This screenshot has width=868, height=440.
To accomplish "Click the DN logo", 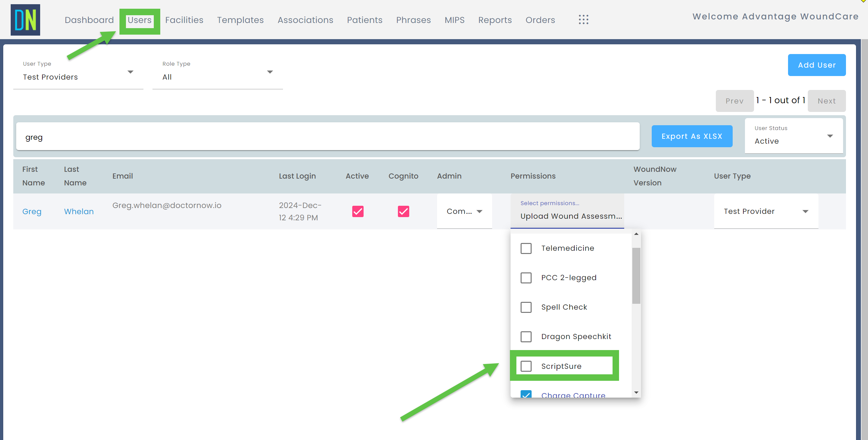I will tap(25, 19).
